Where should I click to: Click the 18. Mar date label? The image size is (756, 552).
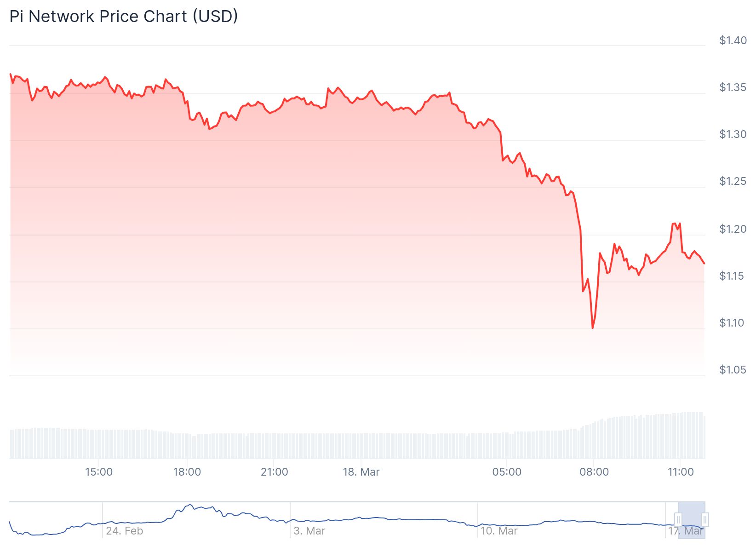pyautogui.click(x=361, y=472)
